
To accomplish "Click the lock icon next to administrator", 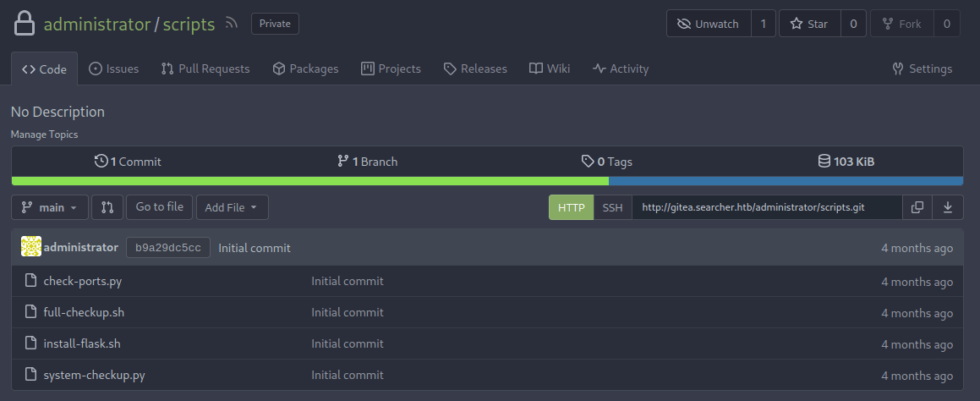I will [25, 24].
